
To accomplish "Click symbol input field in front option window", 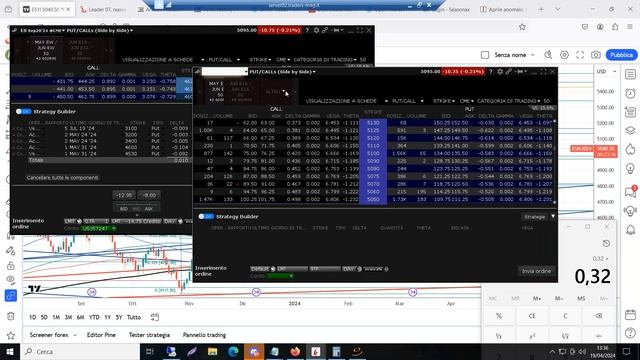I will pyautogui.click(x=224, y=72).
